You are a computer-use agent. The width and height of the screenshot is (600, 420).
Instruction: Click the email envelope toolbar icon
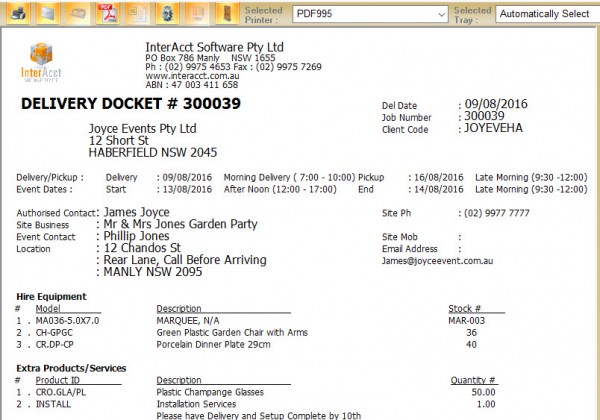pos(48,13)
